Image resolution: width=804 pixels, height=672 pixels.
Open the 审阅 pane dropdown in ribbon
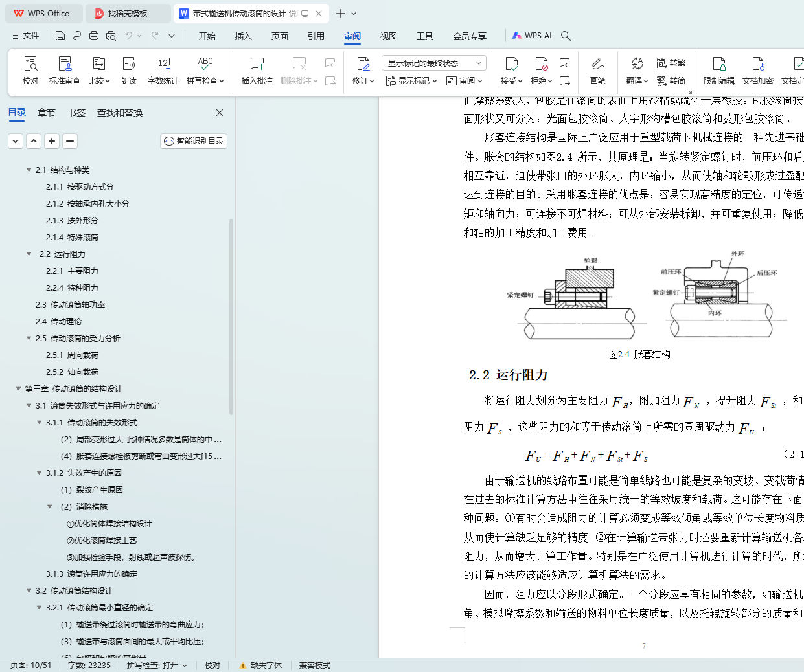click(465, 81)
